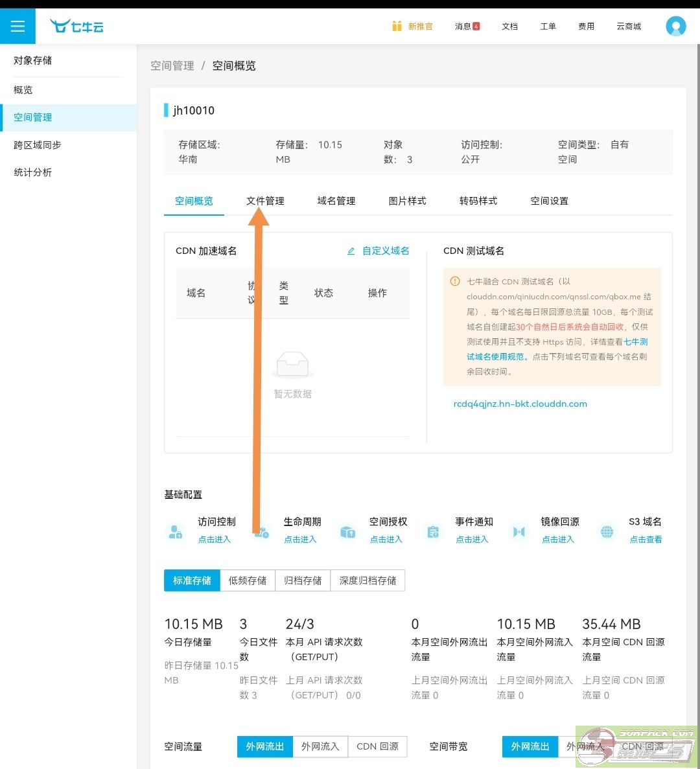Click 点击查看 under S3 域名
Screen dimensions: 700x769
[646, 540]
